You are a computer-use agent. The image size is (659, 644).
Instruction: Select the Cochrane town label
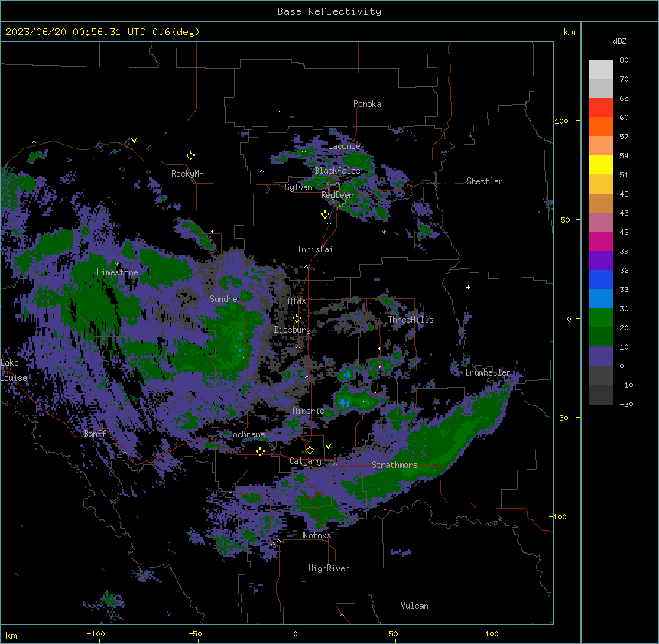point(246,434)
